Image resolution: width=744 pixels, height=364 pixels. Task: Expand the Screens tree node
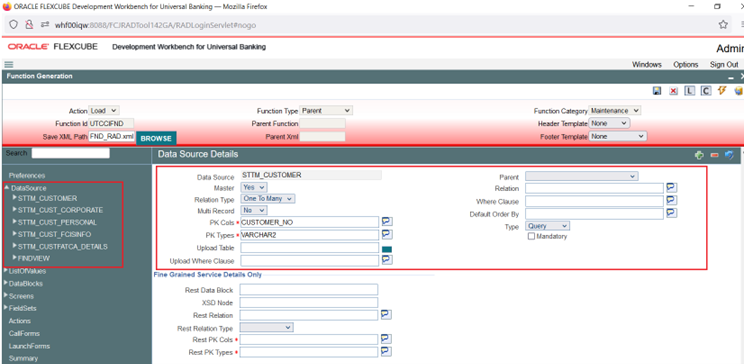coord(6,295)
